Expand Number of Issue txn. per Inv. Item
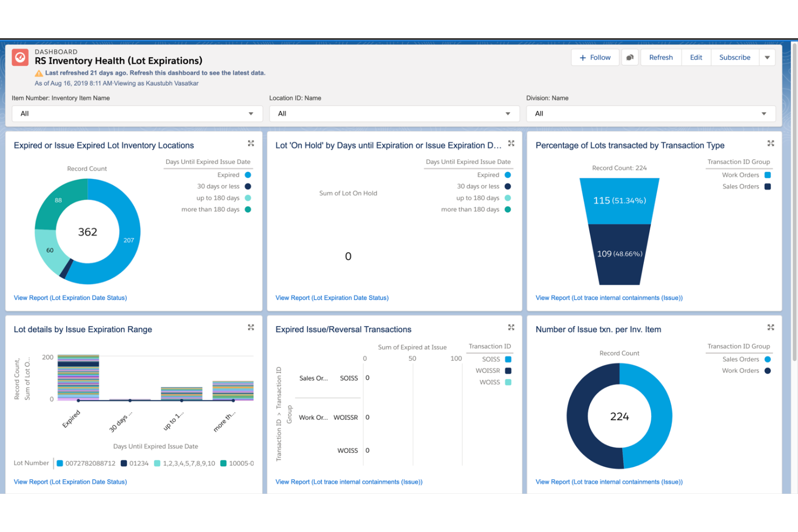The image size is (798, 532). [771, 327]
